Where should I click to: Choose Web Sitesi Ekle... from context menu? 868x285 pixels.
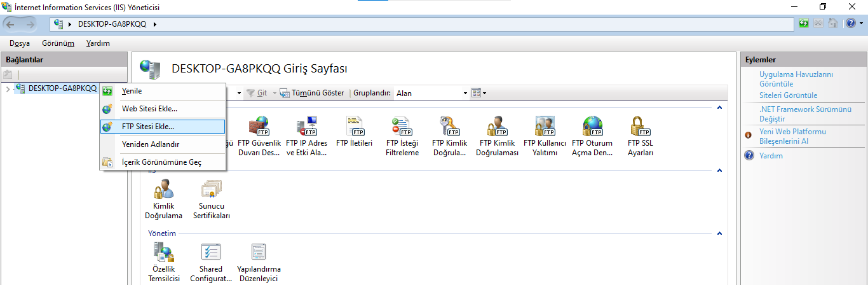pos(163,109)
